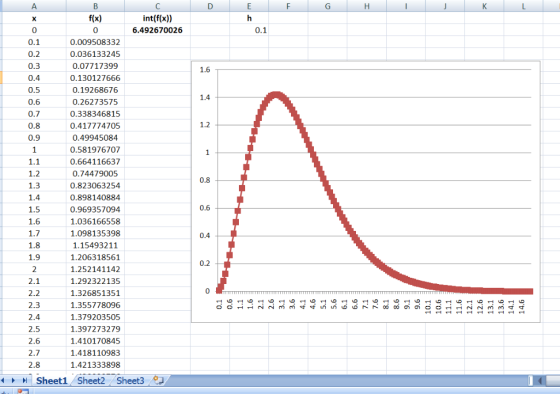Image resolution: width=560 pixels, height=394 pixels.
Task: Select the cell containing h value 0.1
Action: pos(249,30)
